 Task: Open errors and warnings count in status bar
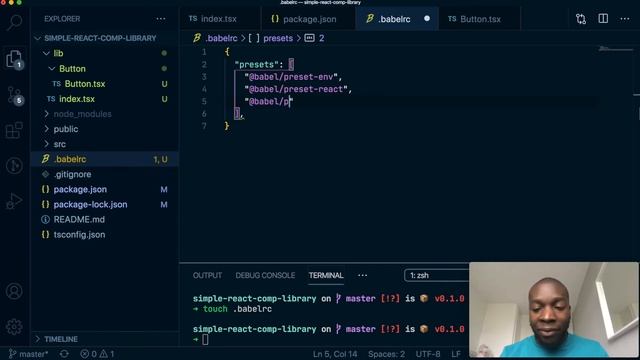click(97, 354)
